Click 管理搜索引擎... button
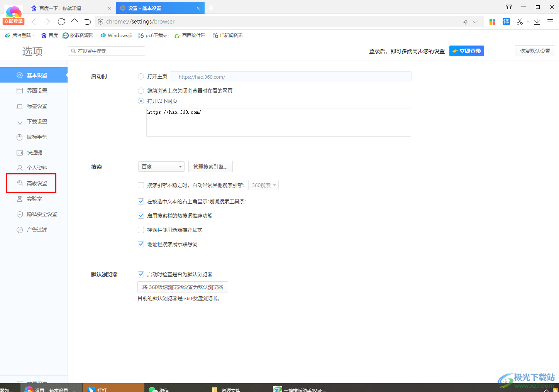 [210, 167]
